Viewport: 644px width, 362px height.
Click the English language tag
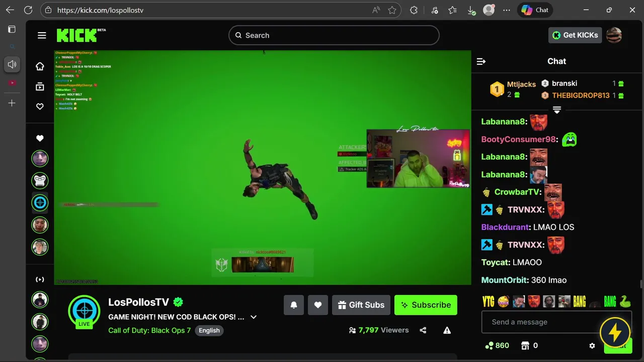[209, 330]
